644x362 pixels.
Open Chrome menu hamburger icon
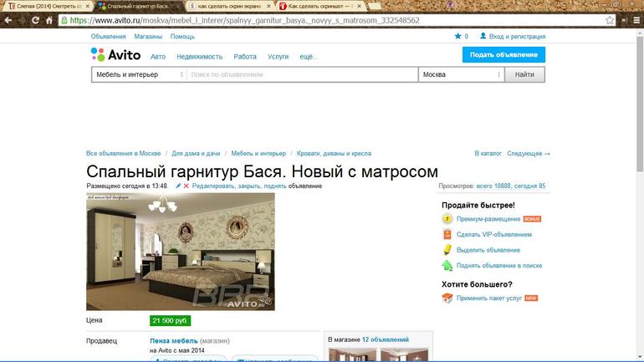coord(636,20)
